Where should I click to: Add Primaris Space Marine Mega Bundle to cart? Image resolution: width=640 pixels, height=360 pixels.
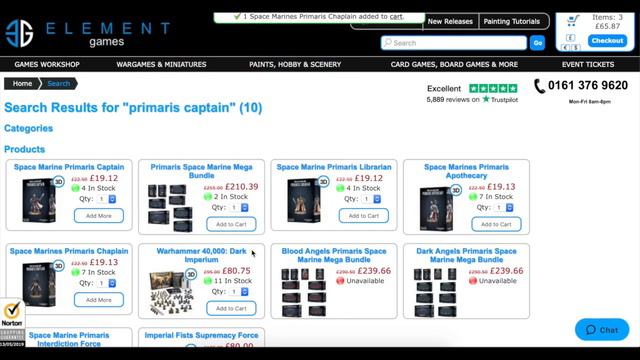tap(231, 224)
